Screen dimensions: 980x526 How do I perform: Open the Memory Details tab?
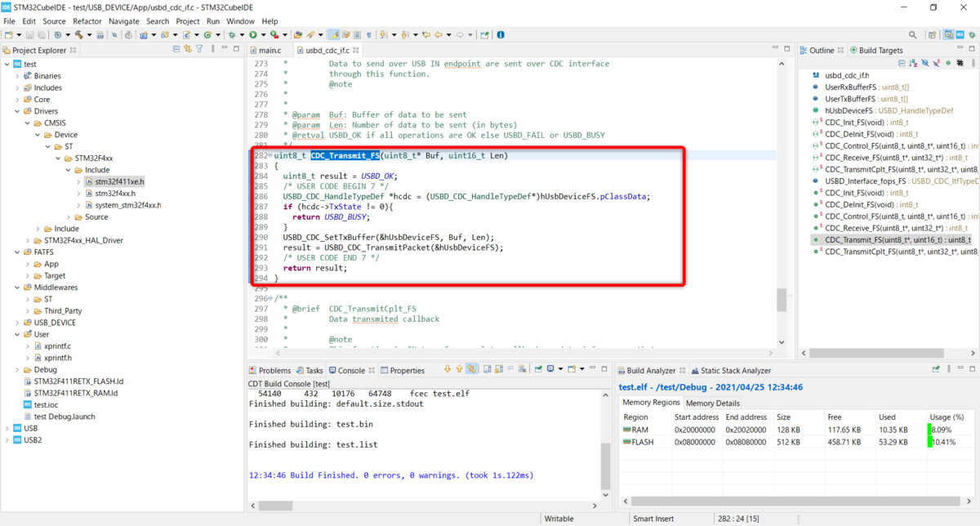(x=712, y=403)
